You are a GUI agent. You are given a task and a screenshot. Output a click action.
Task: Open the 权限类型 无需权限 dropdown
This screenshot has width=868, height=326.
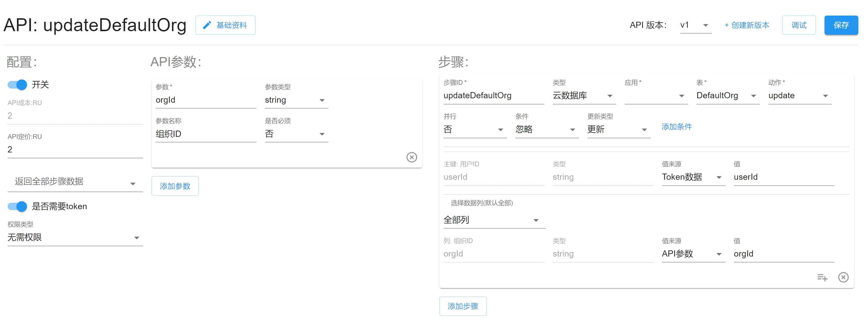pyautogui.click(x=75, y=237)
